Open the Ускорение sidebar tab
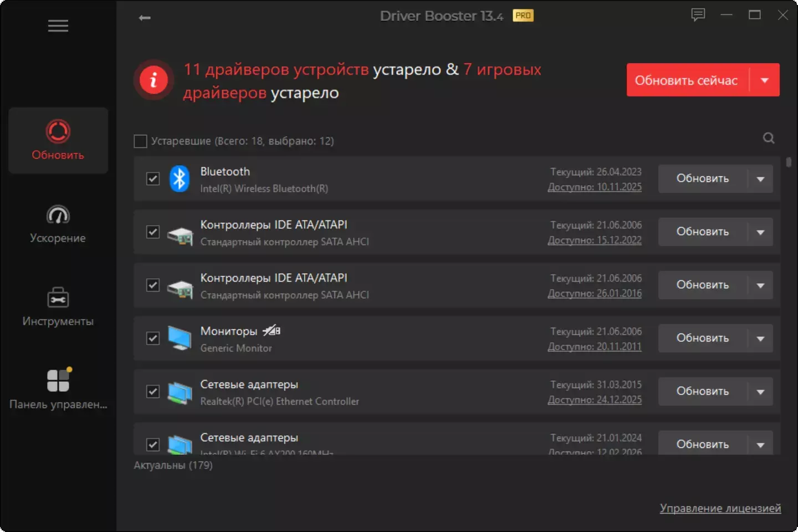Screen dimensions: 798x532 [x=58, y=224]
